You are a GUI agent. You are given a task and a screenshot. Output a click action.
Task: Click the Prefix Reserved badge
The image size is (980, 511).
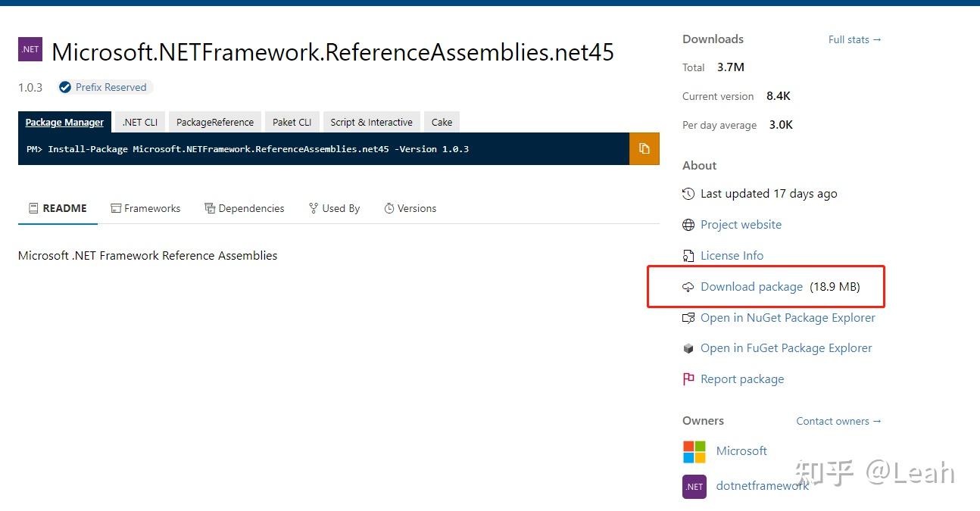pyautogui.click(x=104, y=87)
